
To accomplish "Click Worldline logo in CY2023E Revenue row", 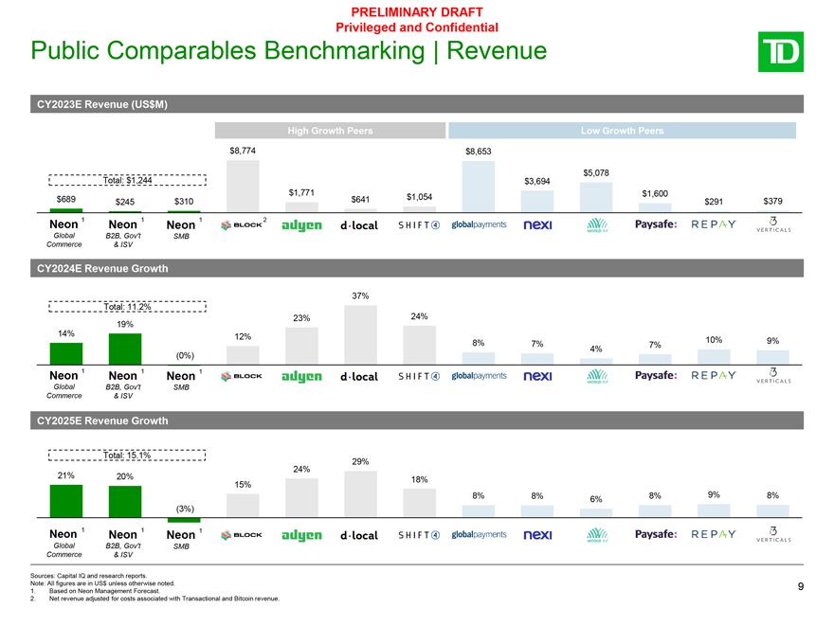I will [x=597, y=224].
